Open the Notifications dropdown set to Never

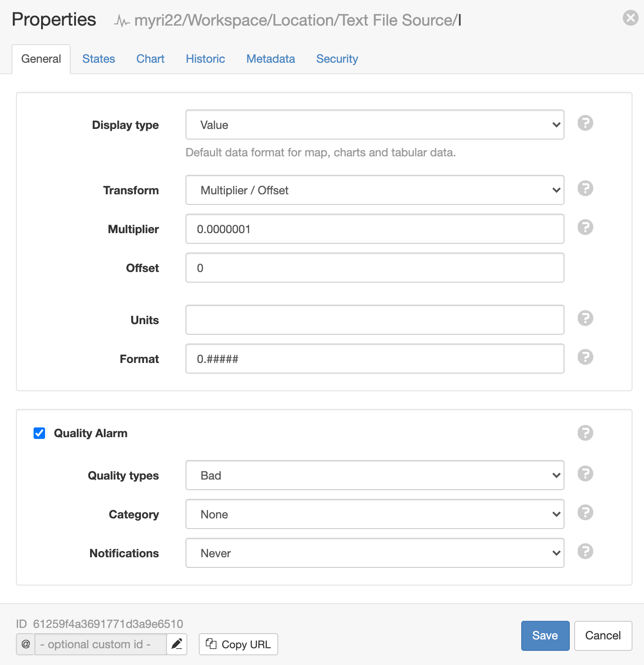click(375, 553)
